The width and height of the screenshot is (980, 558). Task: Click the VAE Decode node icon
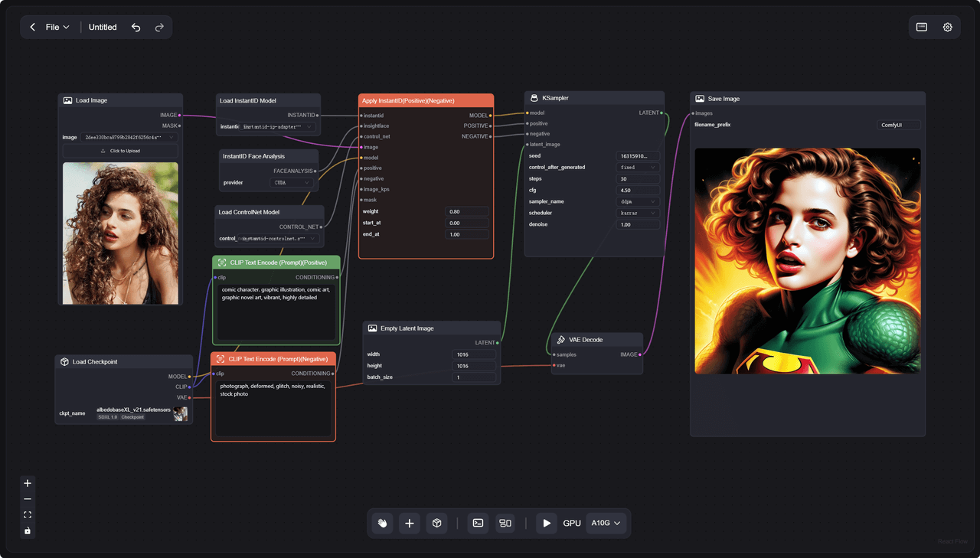(x=561, y=339)
